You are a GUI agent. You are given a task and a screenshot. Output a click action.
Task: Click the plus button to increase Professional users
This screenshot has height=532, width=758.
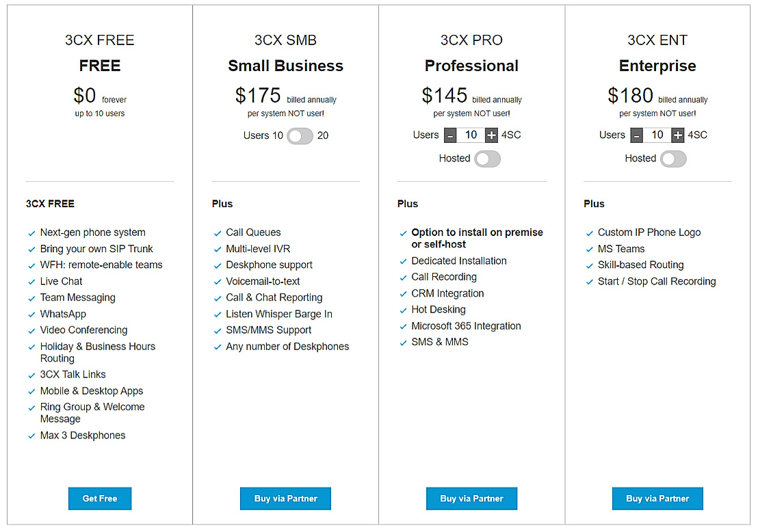(492, 135)
